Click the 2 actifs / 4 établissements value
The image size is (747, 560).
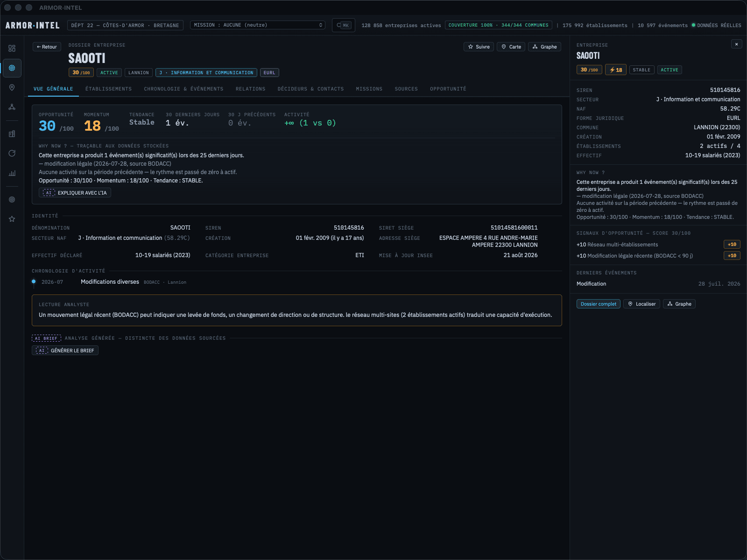[720, 146]
